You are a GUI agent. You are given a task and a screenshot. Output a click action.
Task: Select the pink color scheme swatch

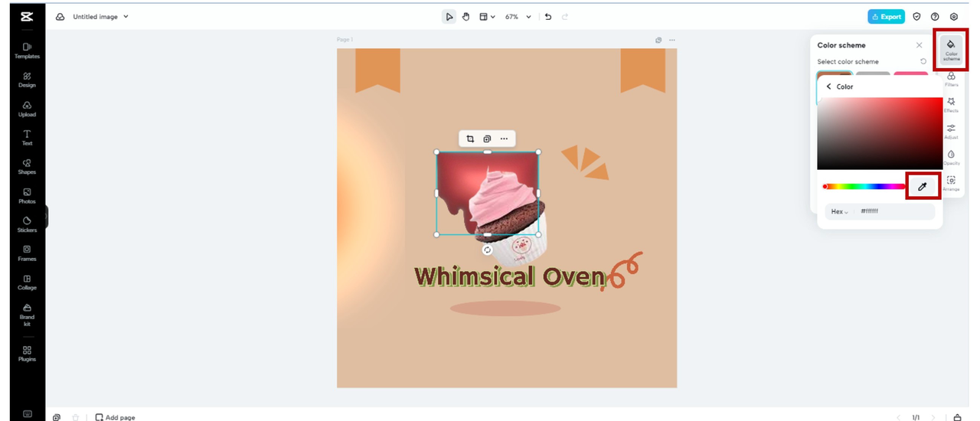tap(910, 75)
